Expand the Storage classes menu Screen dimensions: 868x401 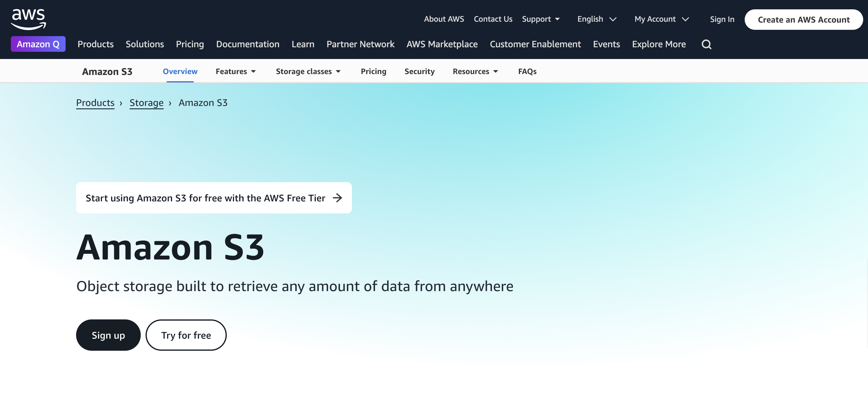click(x=308, y=71)
